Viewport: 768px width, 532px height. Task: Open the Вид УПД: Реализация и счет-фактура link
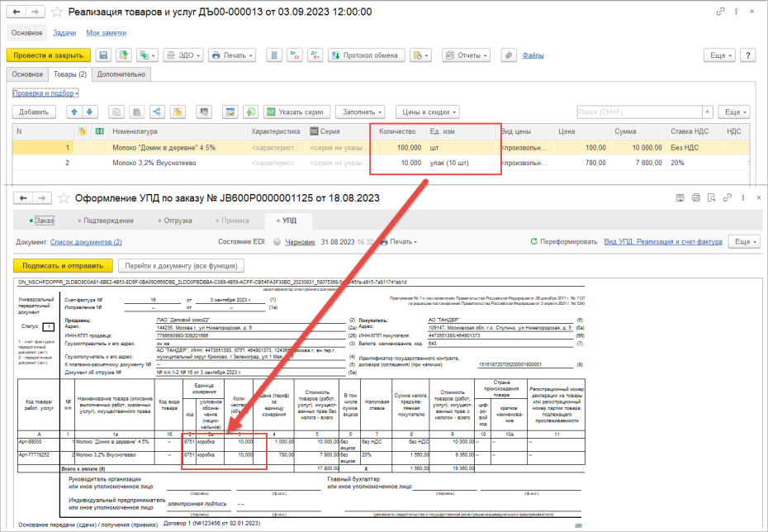(663, 241)
